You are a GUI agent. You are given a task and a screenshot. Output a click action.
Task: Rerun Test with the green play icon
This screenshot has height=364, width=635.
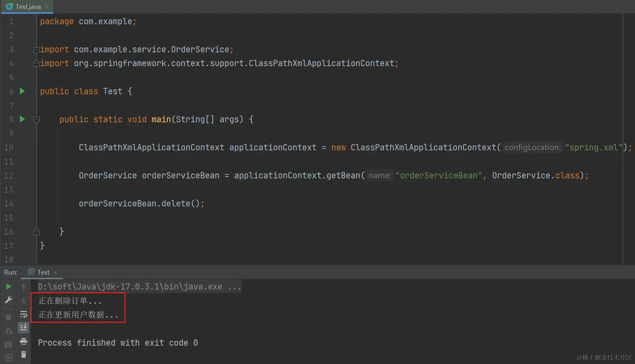pos(8,286)
